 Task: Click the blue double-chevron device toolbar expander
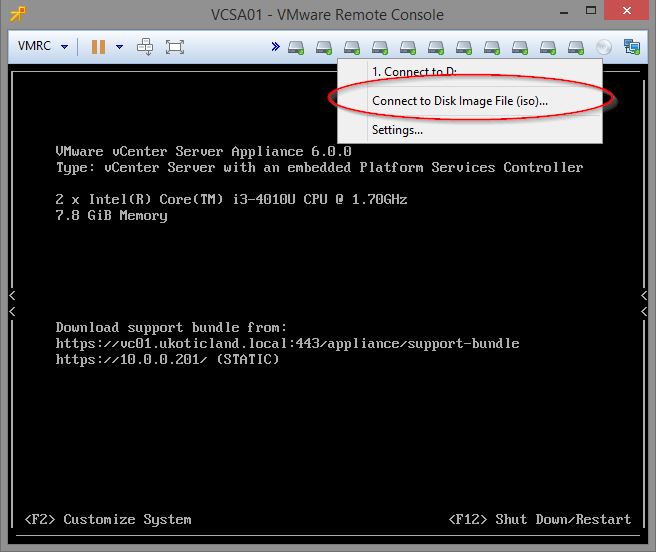point(275,46)
